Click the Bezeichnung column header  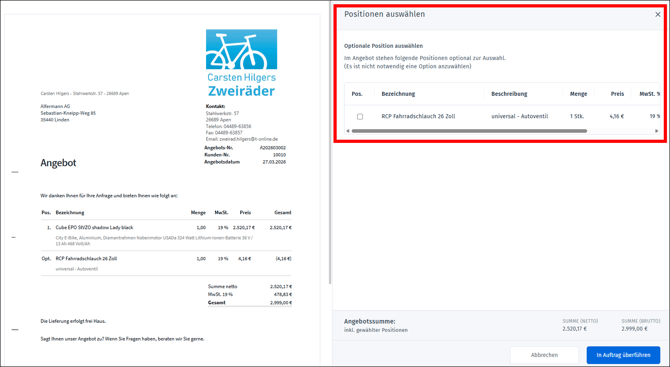click(x=398, y=94)
